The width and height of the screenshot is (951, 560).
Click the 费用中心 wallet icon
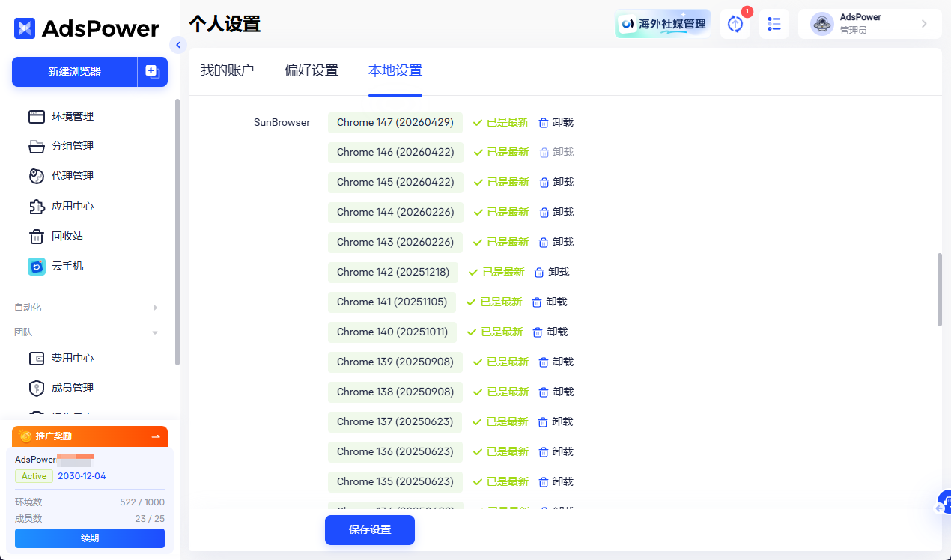tap(37, 358)
